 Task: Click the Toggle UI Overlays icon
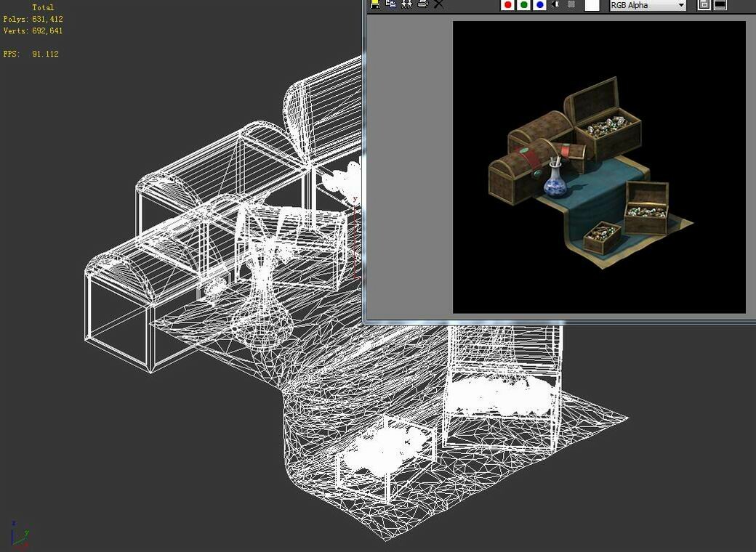click(704, 4)
